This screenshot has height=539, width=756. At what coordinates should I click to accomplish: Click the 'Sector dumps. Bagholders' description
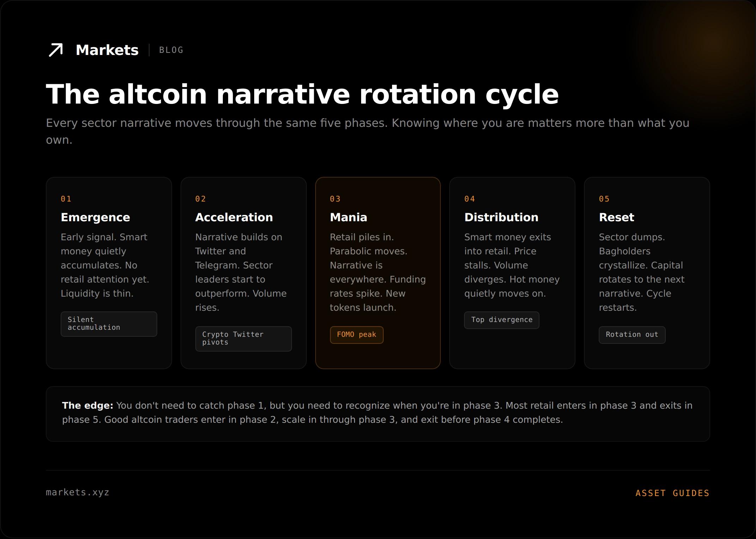(x=642, y=272)
